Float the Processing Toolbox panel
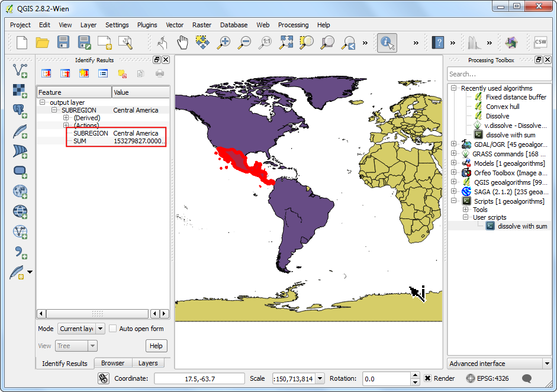This screenshot has width=557, height=392. point(539,60)
